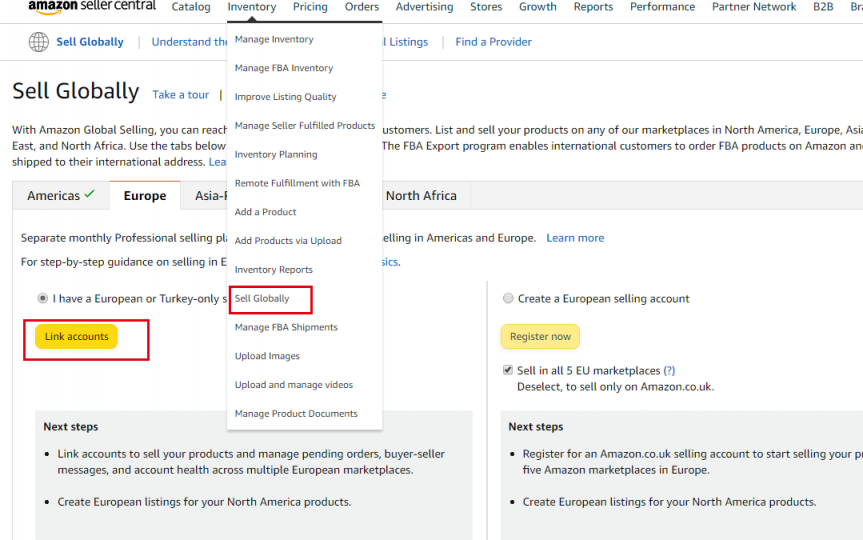Open the Sell Globally header link
This screenshot has height=540, width=863.
coord(90,42)
